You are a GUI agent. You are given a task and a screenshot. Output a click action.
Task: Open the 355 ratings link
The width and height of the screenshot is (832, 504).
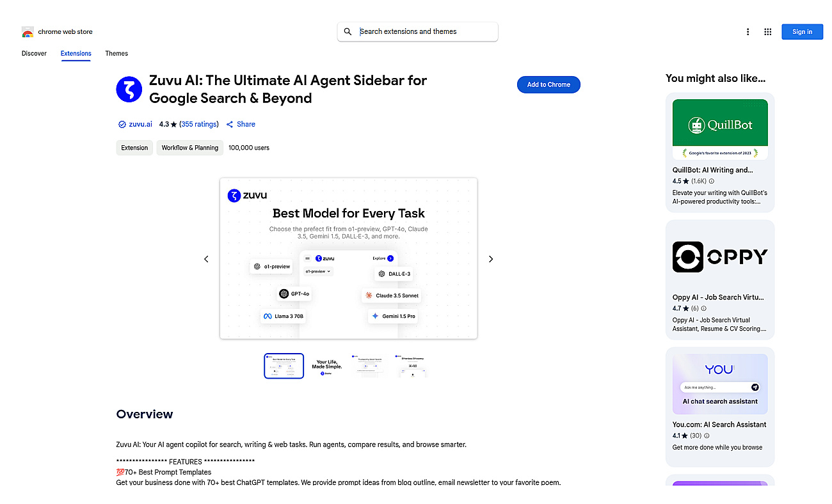pyautogui.click(x=198, y=124)
